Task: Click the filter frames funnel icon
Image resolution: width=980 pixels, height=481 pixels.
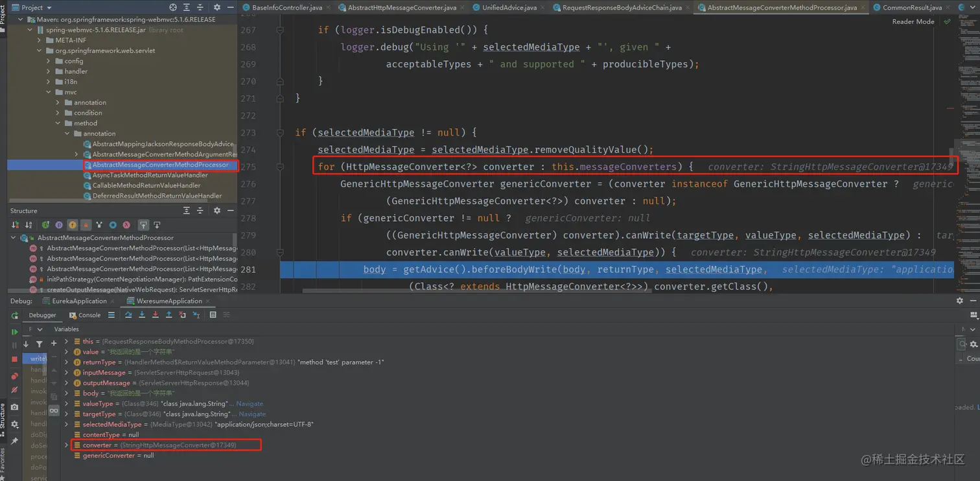Action: [40, 344]
